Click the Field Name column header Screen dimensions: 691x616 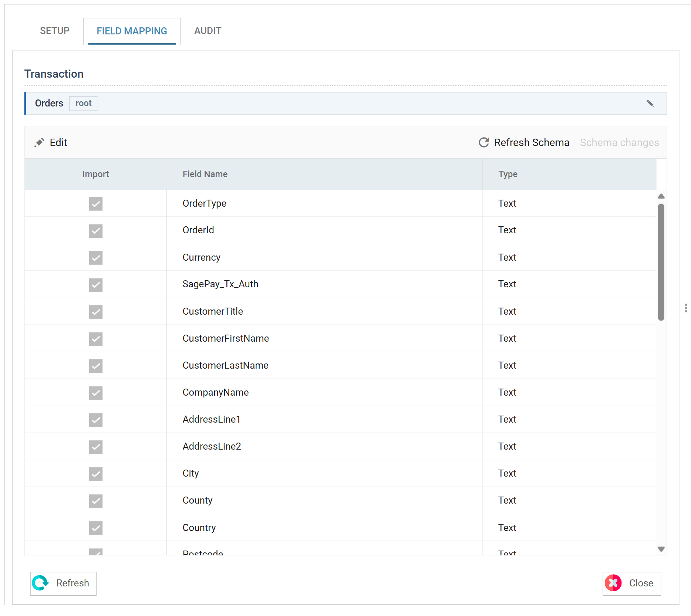pos(324,174)
